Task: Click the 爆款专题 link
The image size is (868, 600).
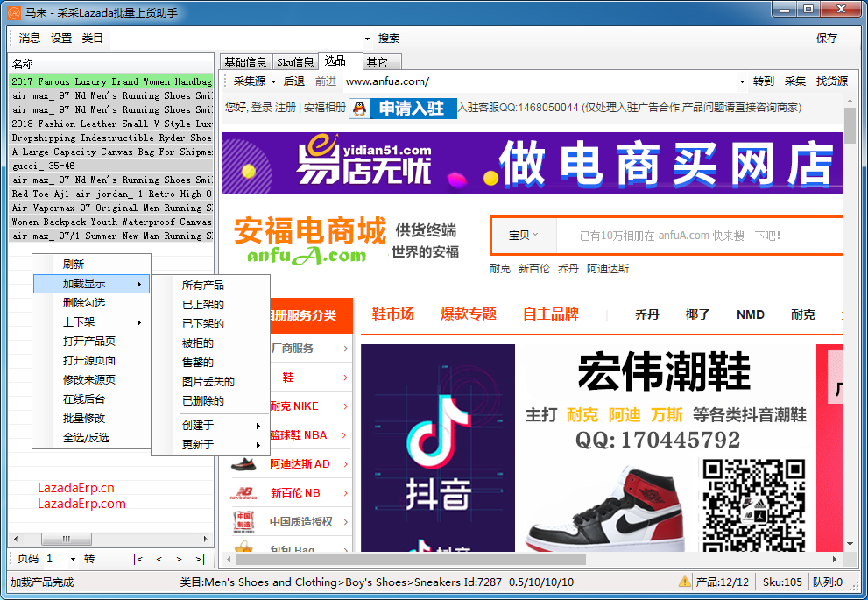Action: click(x=469, y=314)
